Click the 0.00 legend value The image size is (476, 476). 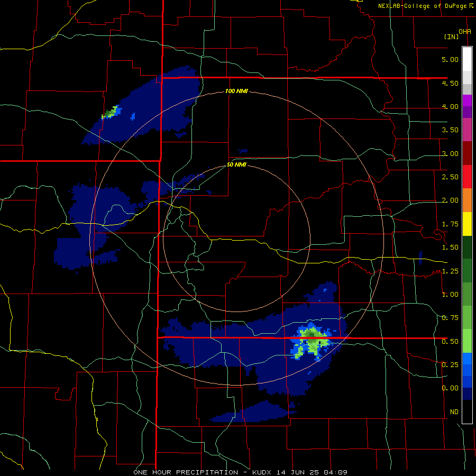pyautogui.click(x=450, y=388)
